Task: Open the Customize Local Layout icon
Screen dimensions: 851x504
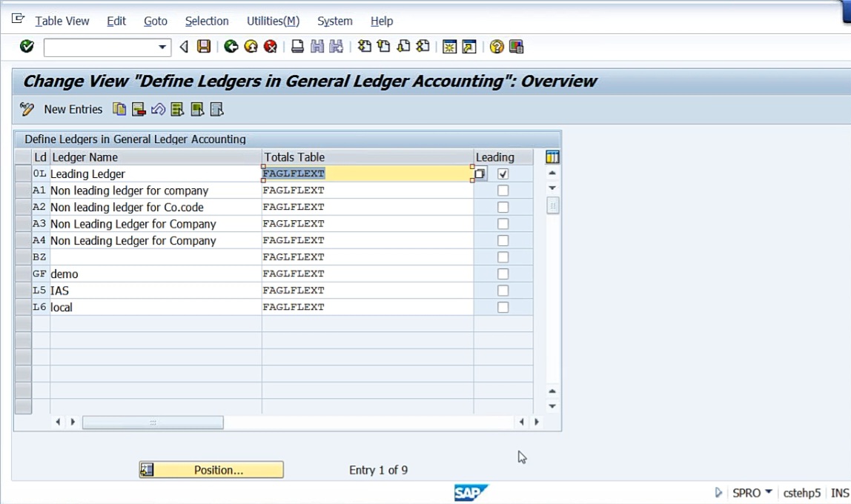Action: [x=516, y=47]
